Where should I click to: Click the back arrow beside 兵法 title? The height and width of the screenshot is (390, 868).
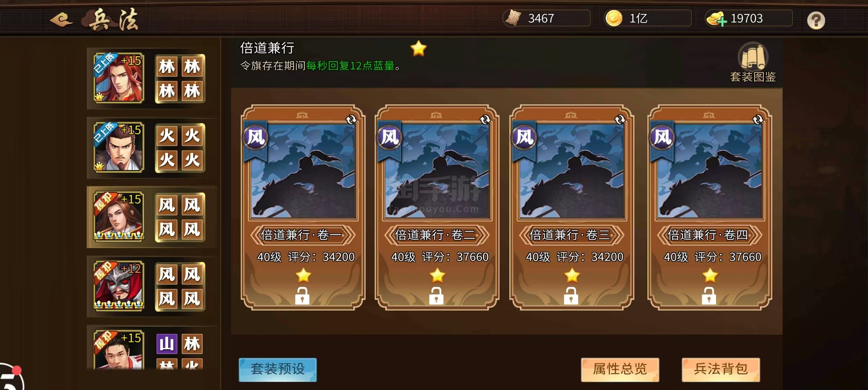tap(61, 19)
